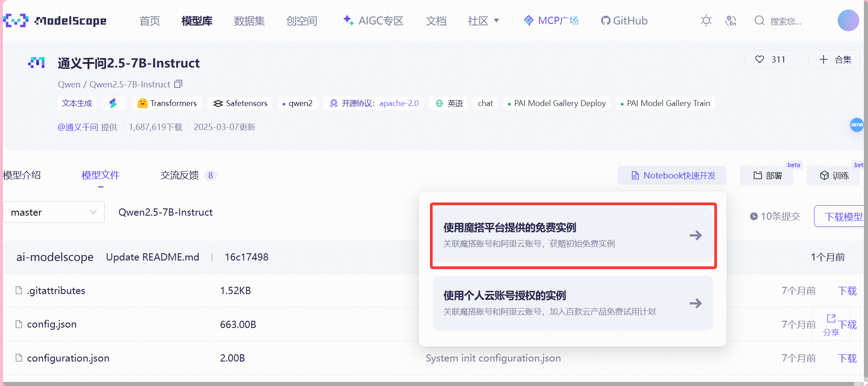This screenshot has width=868, height=386.
Task: Open the 16c17498 commit hash
Action: [x=247, y=257]
